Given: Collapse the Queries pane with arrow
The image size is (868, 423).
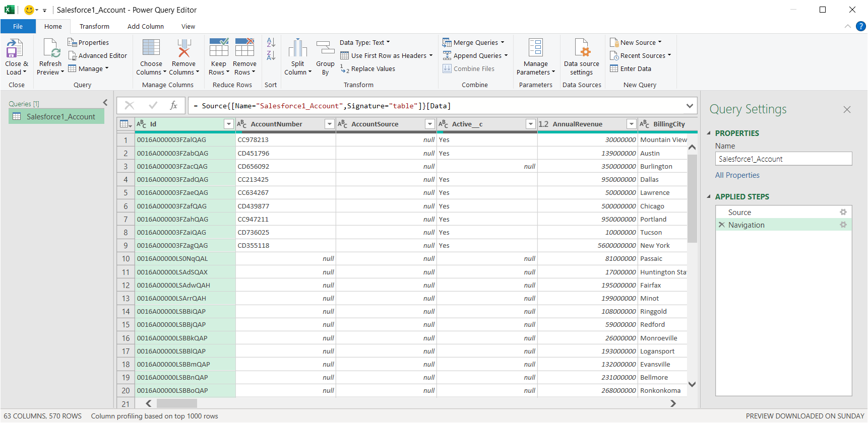Looking at the screenshot, I should click(105, 103).
